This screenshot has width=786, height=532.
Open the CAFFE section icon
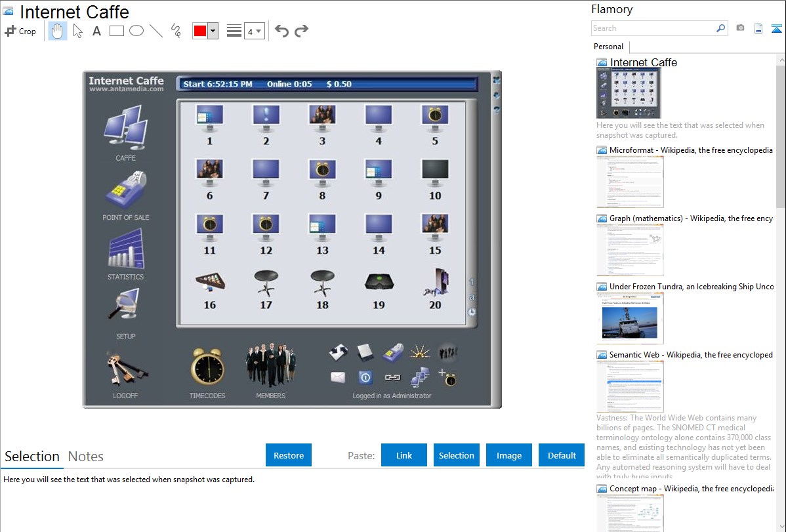click(126, 128)
